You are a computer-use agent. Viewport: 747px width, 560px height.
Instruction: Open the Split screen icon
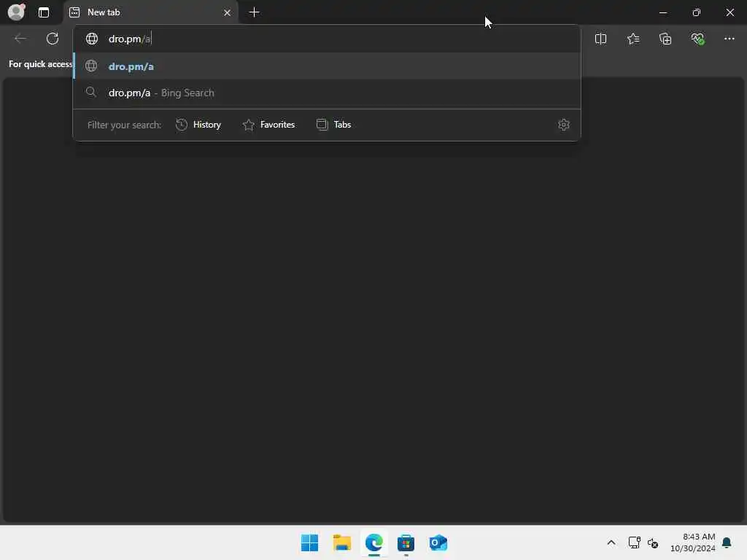click(x=601, y=39)
